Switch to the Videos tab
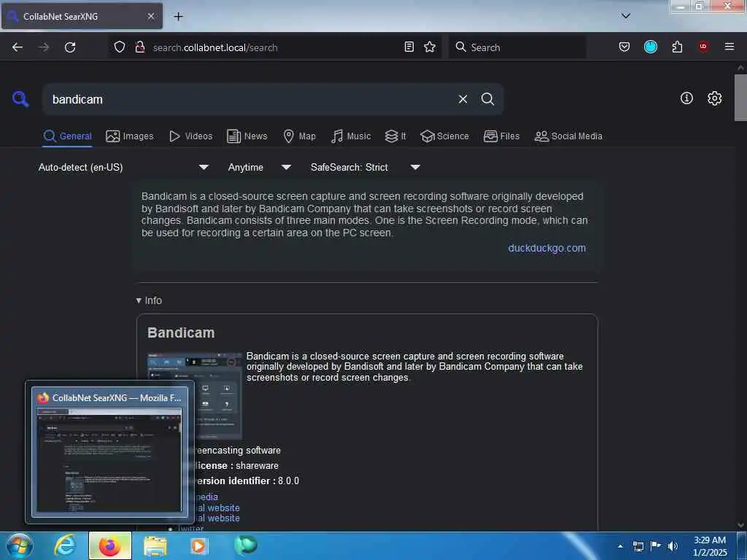The image size is (747, 560). tap(190, 136)
